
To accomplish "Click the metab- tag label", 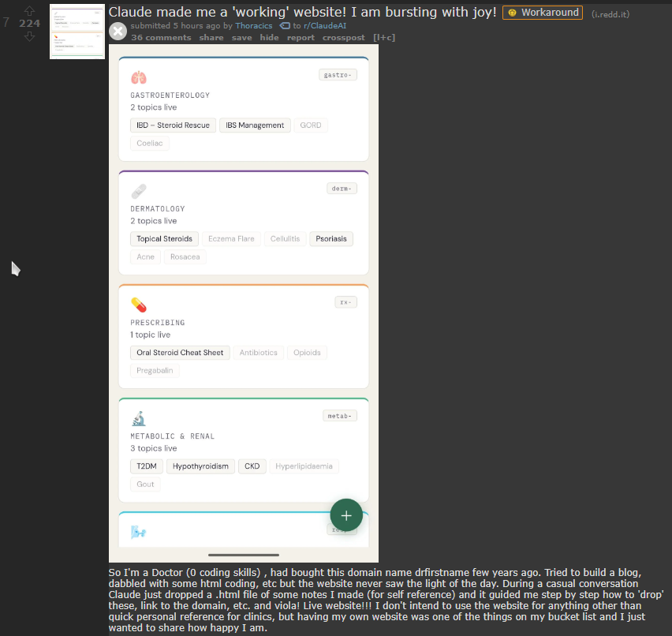I will (x=340, y=416).
